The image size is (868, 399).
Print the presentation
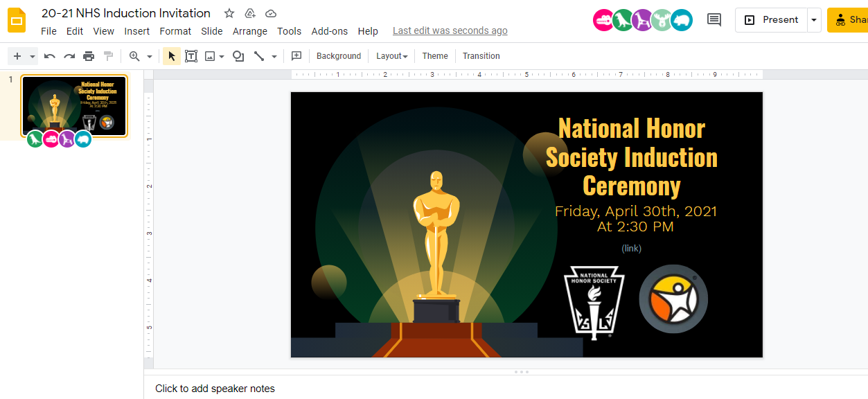tap(89, 56)
